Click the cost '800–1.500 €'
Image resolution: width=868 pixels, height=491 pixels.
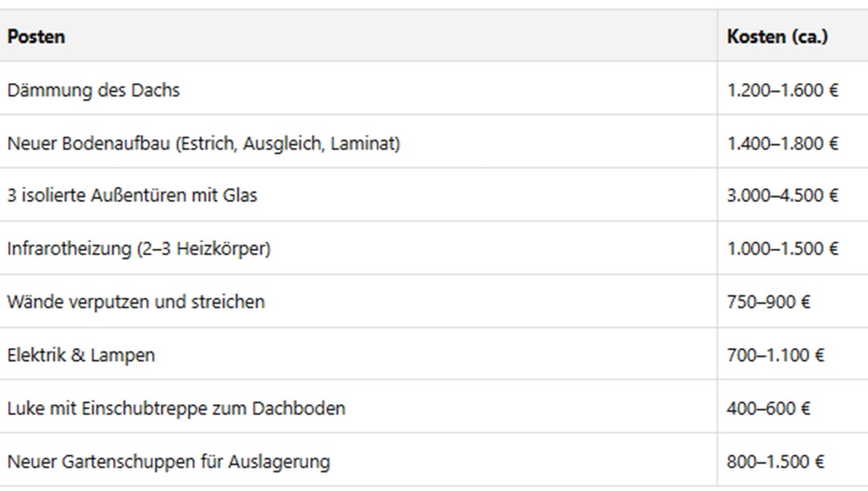(x=776, y=461)
